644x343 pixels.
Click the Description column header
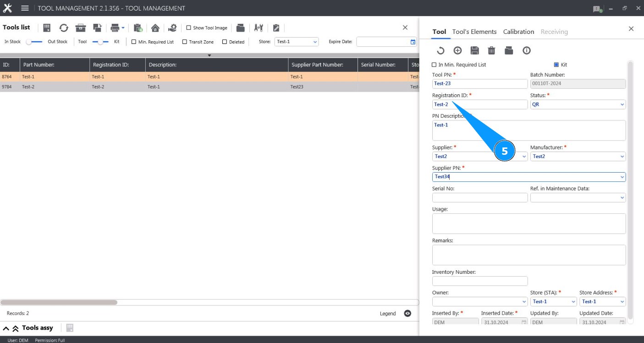(x=217, y=65)
